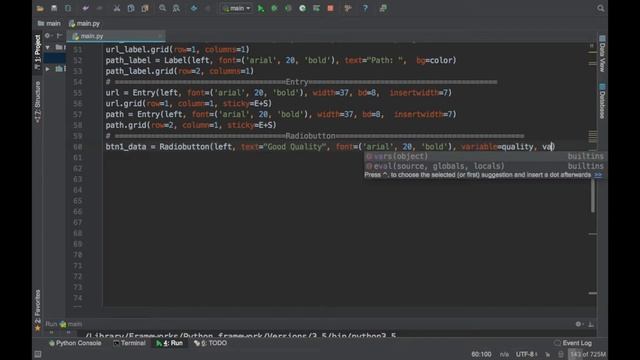Screen dimensions: 640x360
Task: Search everywhere with the magnifier at top right
Action: click(x=600, y=8)
